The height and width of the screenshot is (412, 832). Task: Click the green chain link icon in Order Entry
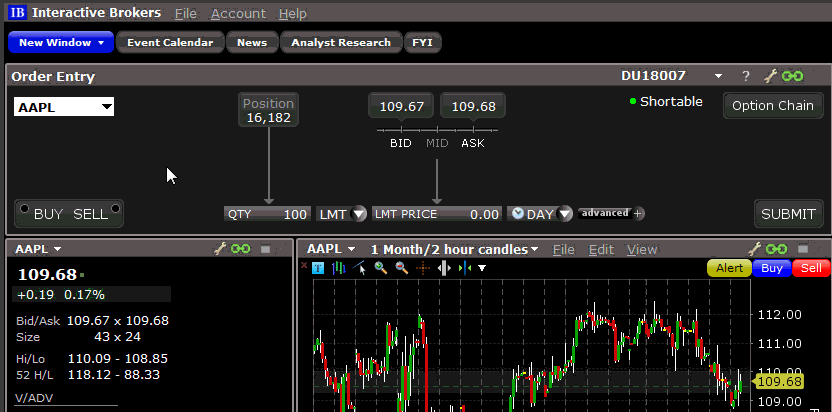(x=792, y=76)
